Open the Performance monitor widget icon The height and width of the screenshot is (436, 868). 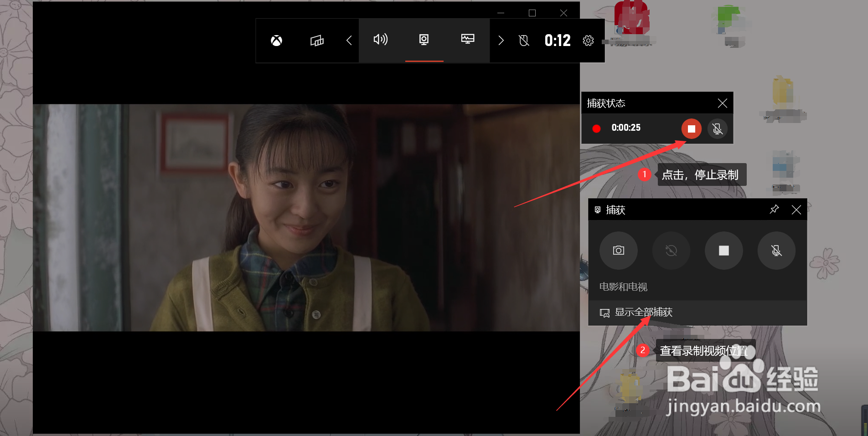pyautogui.click(x=468, y=39)
